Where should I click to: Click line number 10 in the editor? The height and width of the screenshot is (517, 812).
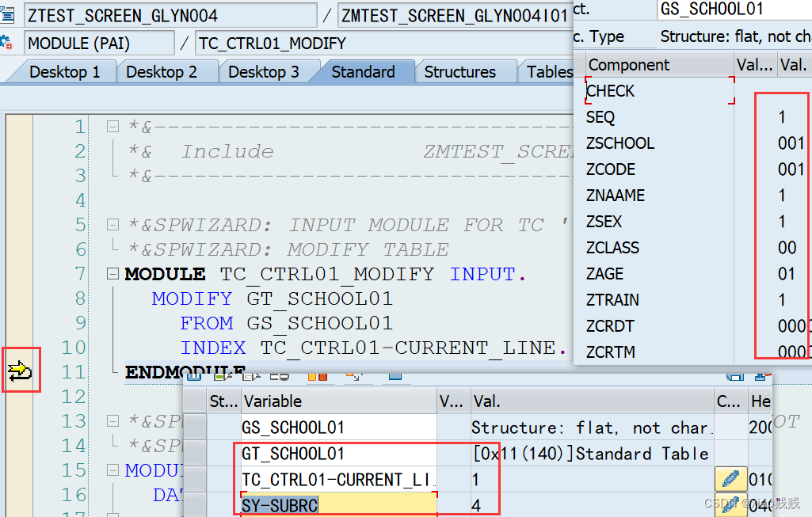(x=74, y=348)
